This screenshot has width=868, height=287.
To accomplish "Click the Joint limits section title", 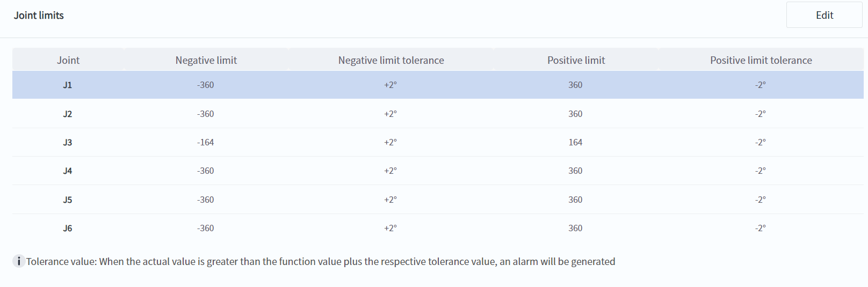I will pos(39,15).
